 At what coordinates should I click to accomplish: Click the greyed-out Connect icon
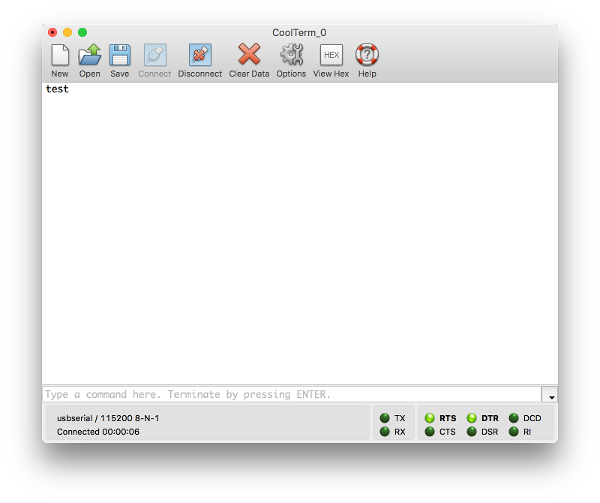click(x=155, y=55)
